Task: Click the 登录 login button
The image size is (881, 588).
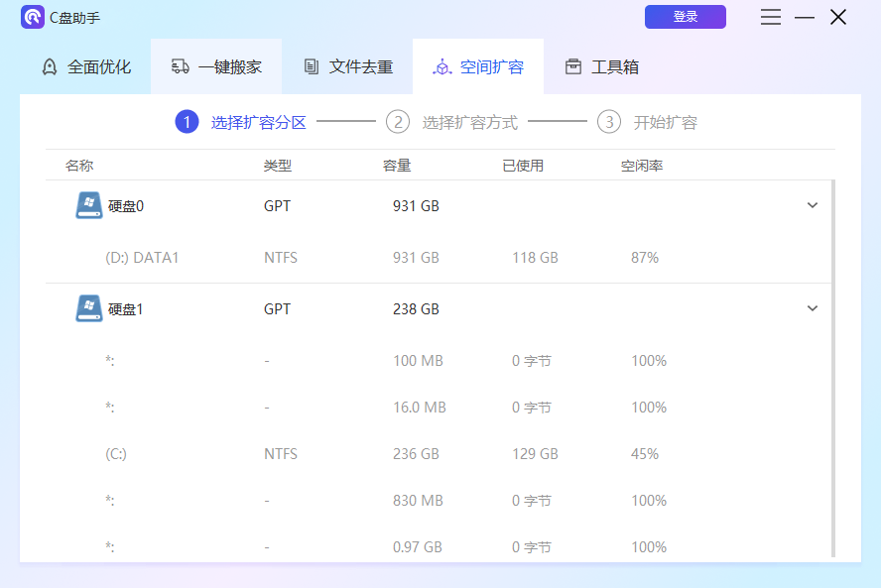Action: [x=685, y=17]
